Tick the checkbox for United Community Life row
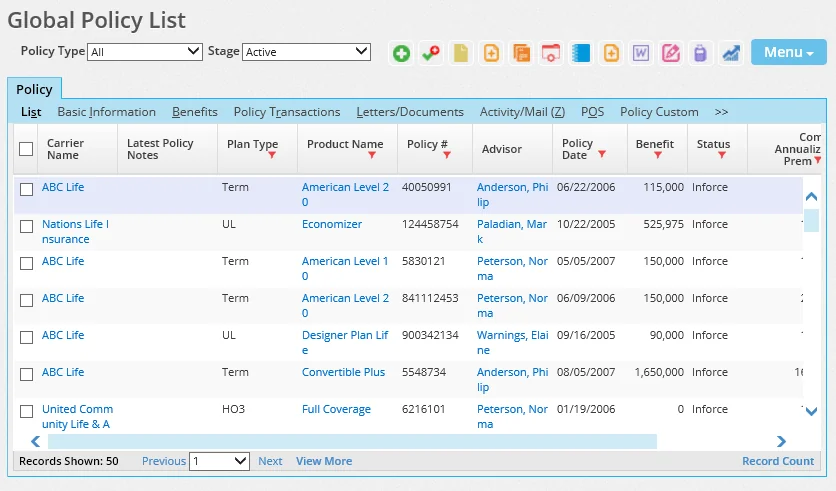Viewport: 836px width, 491px height. pyautogui.click(x=27, y=411)
